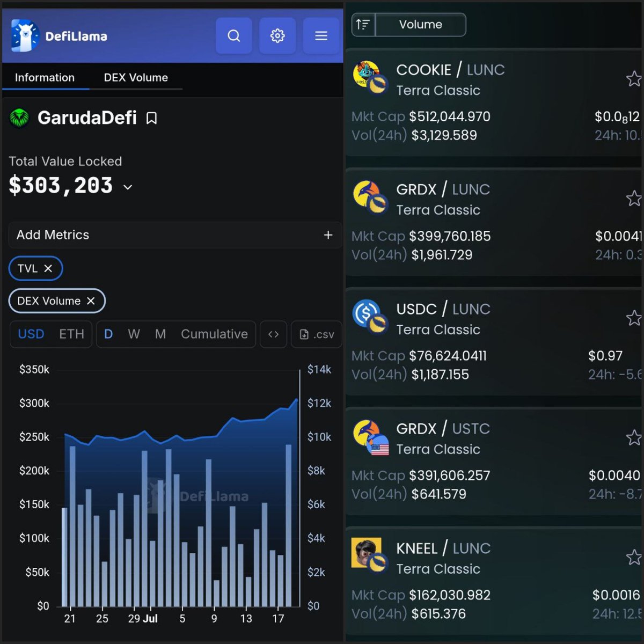Bookmark the GarudaDefi protocol
This screenshot has height=644, width=644.
pyautogui.click(x=152, y=118)
